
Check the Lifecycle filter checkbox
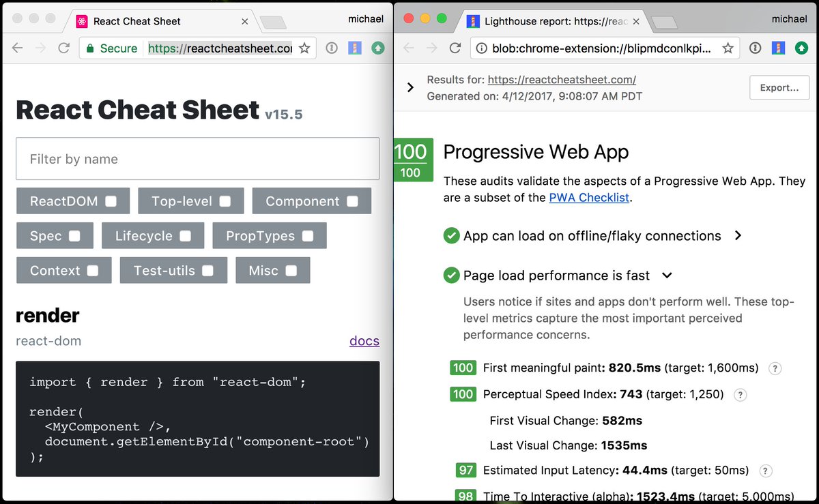pyautogui.click(x=185, y=236)
